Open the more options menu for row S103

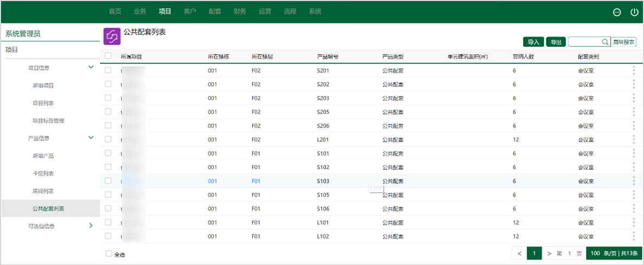pos(634,181)
